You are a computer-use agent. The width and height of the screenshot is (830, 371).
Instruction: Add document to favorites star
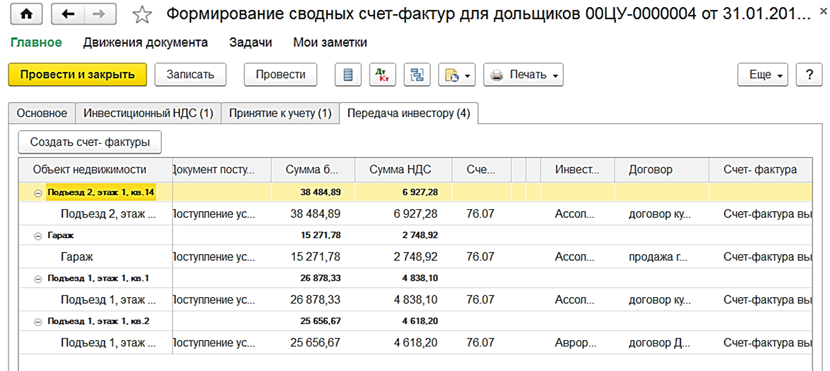coord(141,16)
